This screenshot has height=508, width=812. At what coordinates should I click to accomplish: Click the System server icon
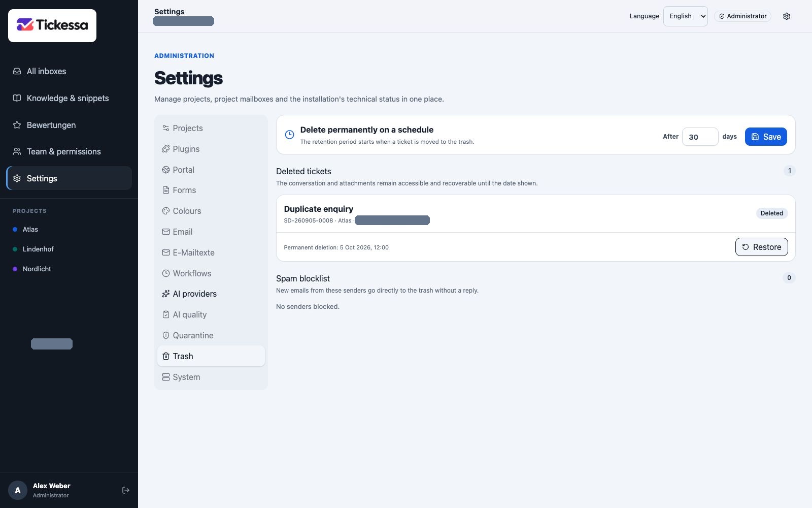[x=166, y=377]
